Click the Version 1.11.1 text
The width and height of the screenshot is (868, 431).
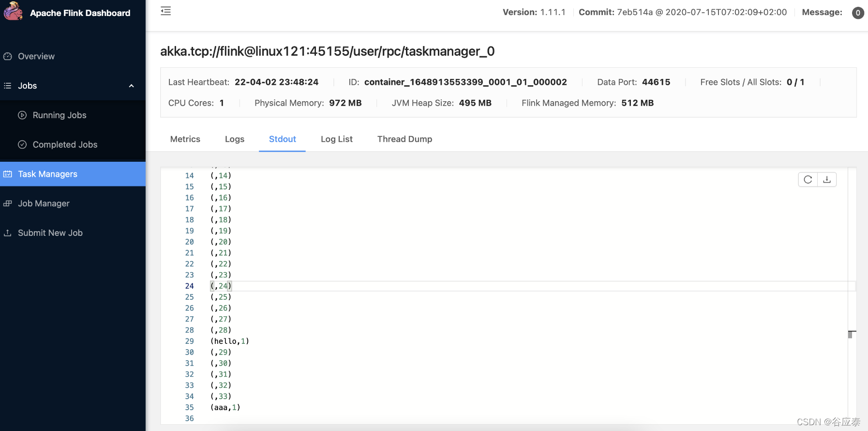(x=534, y=12)
